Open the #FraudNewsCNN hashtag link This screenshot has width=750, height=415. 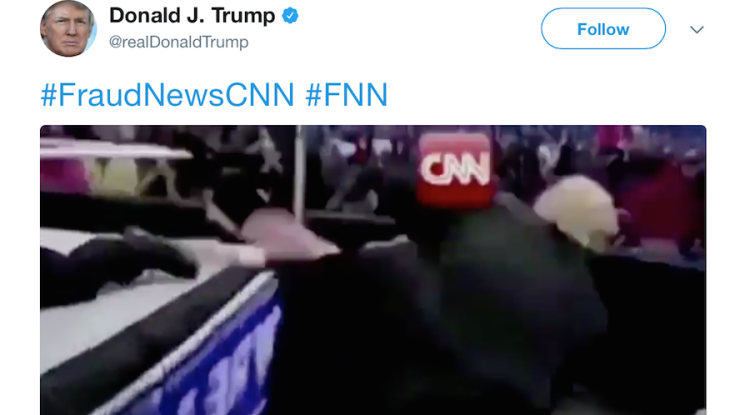(167, 95)
